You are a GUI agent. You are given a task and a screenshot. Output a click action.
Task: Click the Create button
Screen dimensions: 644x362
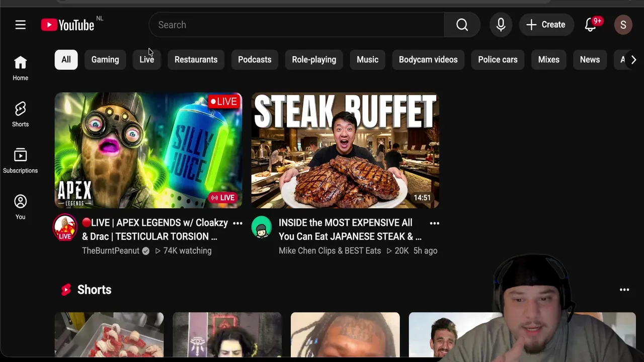pyautogui.click(x=546, y=25)
